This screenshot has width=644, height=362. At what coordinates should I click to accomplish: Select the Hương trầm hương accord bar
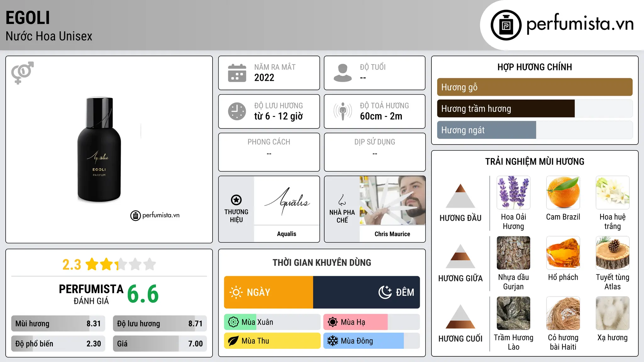535,108
